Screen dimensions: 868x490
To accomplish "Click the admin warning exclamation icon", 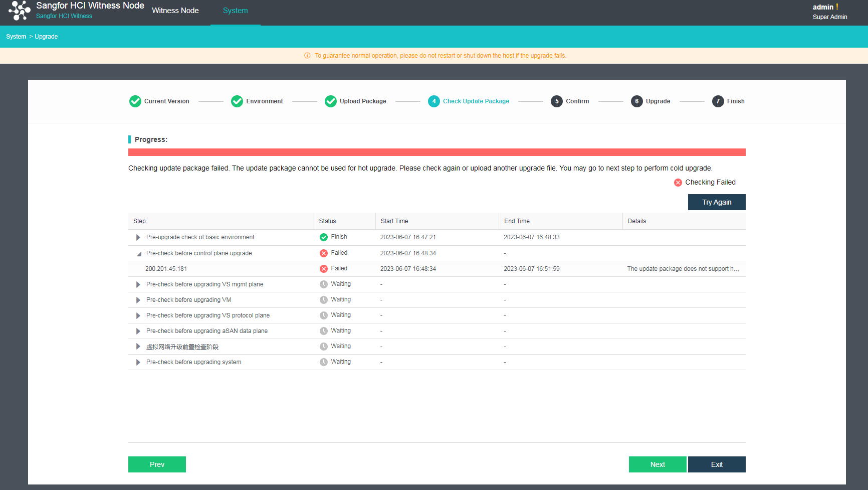I will pos(837,7).
